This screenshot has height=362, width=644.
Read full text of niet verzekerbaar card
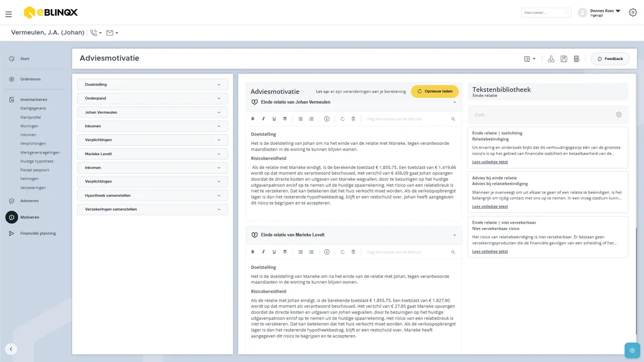[x=490, y=252]
